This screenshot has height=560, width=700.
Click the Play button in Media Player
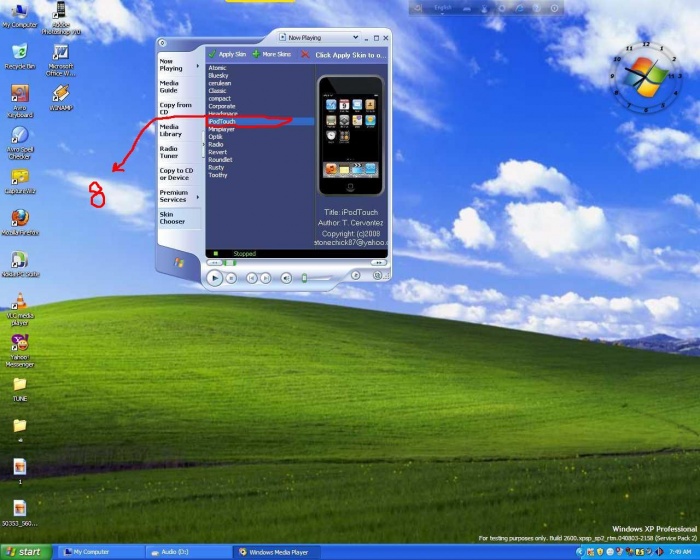coord(214,278)
